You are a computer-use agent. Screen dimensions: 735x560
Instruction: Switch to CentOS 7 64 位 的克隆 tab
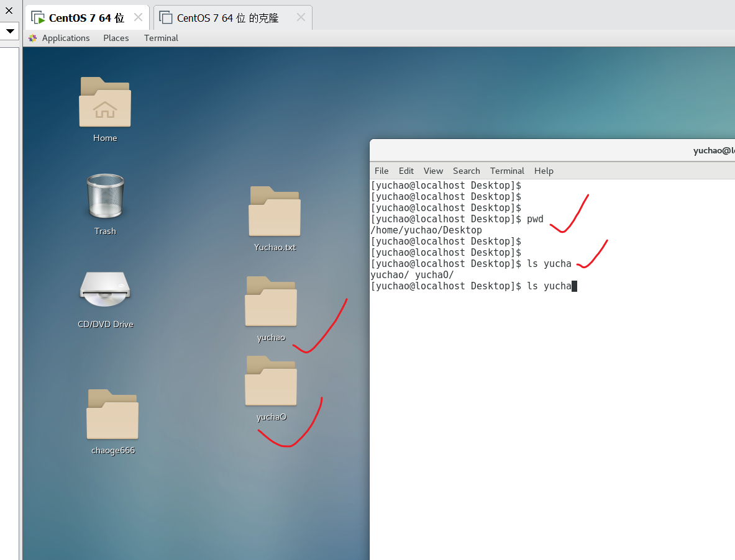point(227,18)
